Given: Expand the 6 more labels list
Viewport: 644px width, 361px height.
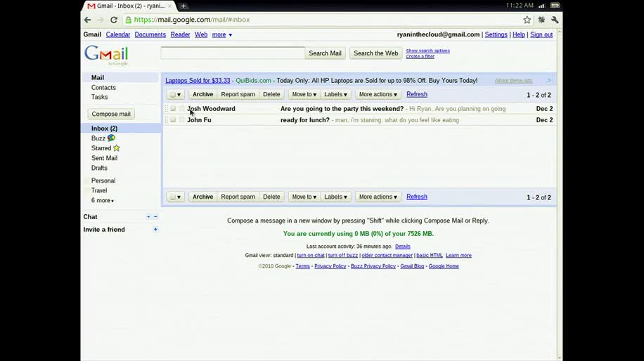Looking at the screenshot, I should [x=102, y=200].
